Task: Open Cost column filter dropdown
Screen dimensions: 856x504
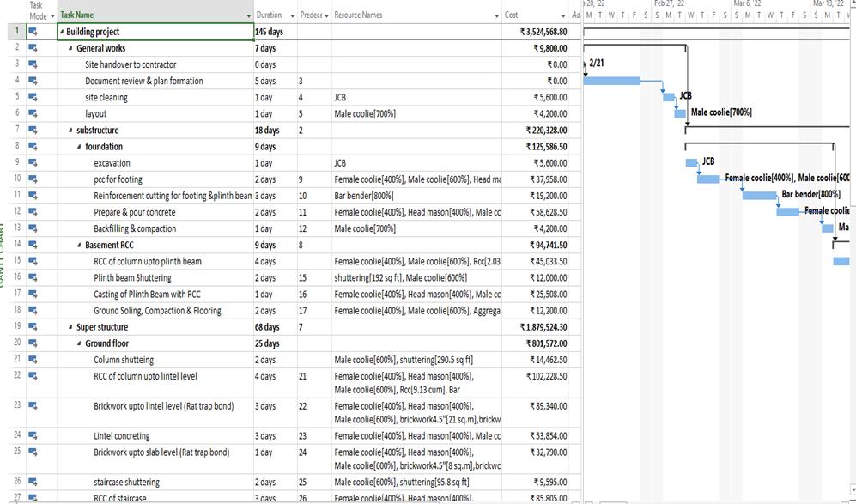Action: coord(563,15)
